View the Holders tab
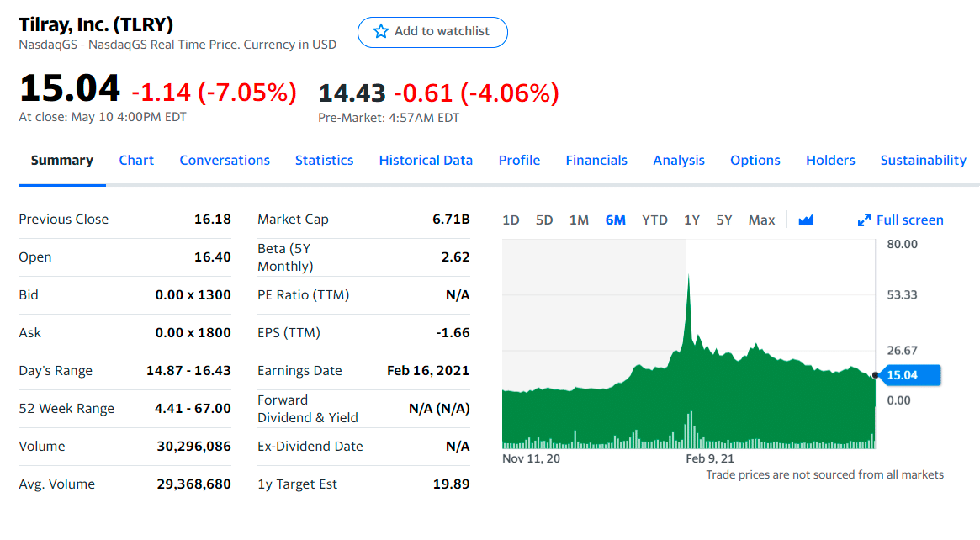Screen dimensions: 980x540 830,161
